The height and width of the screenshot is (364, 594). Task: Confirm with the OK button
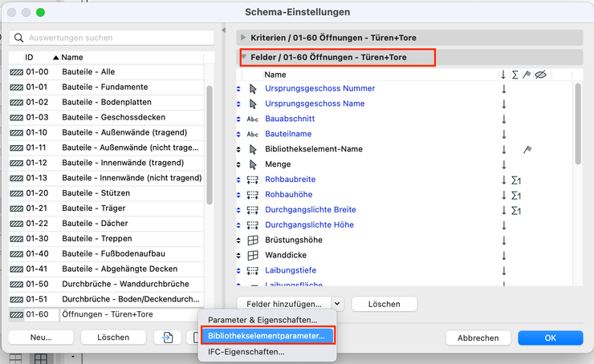(x=551, y=338)
